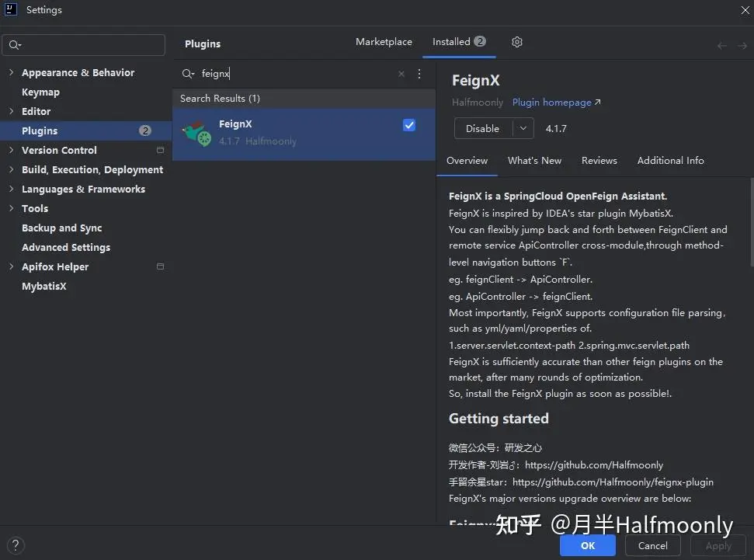Select MybatisX in the settings tree

tap(44, 286)
